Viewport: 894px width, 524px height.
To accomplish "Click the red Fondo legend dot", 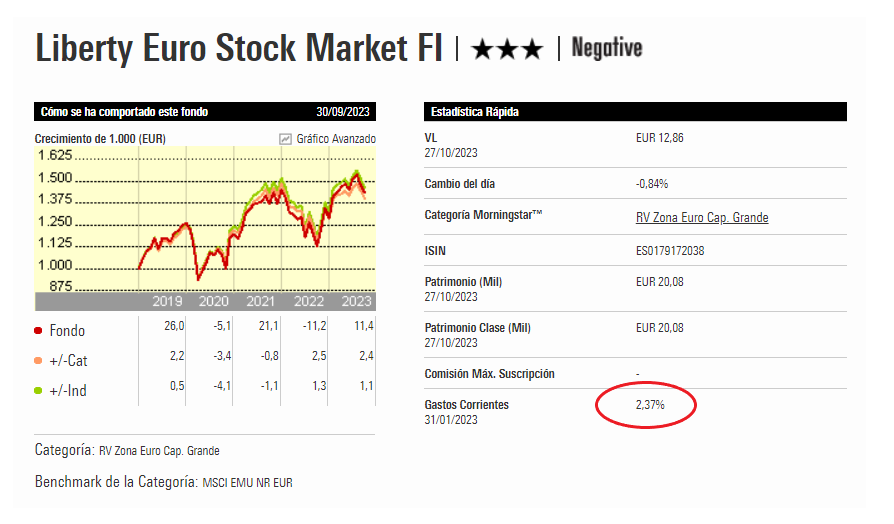I will 38,330.
